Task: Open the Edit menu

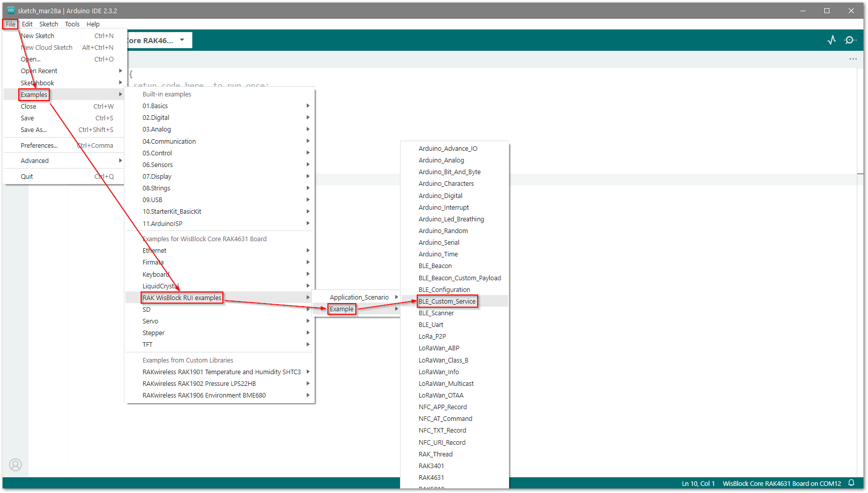Action: tap(27, 24)
